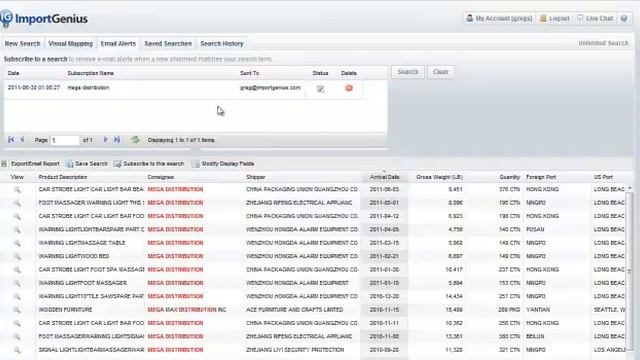
Task: View details for 2011-06-03 shipment row
Action: click(17, 190)
